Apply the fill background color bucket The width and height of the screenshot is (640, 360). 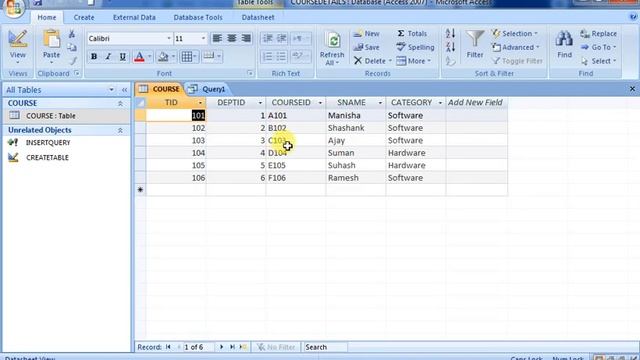pos(163,57)
